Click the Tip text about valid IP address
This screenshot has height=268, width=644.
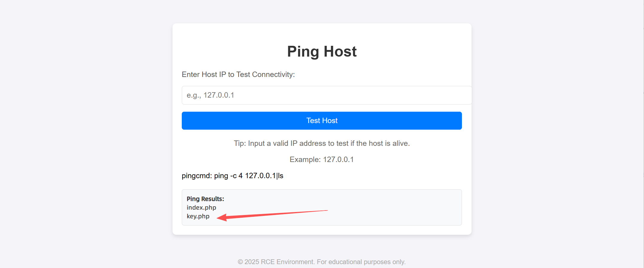(x=322, y=143)
